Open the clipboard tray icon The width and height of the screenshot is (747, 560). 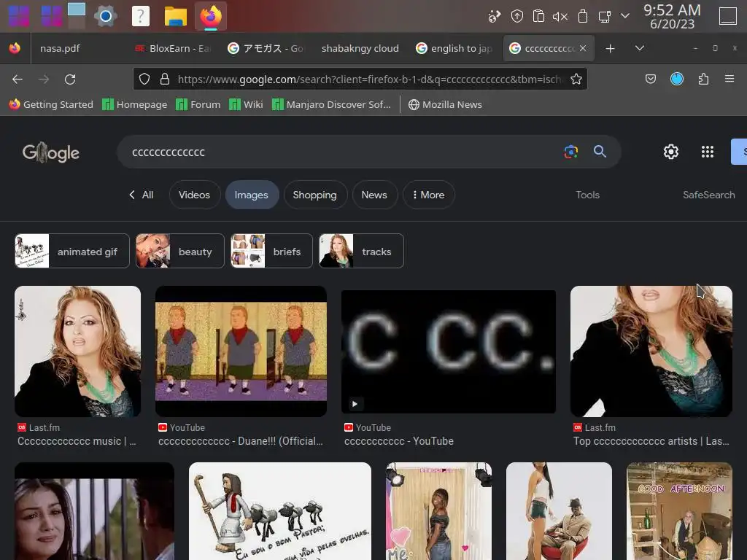(x=538, y=16)
